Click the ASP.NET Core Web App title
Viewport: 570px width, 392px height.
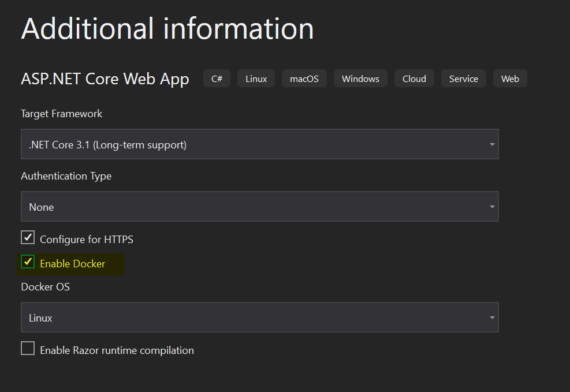click(105, 79)
